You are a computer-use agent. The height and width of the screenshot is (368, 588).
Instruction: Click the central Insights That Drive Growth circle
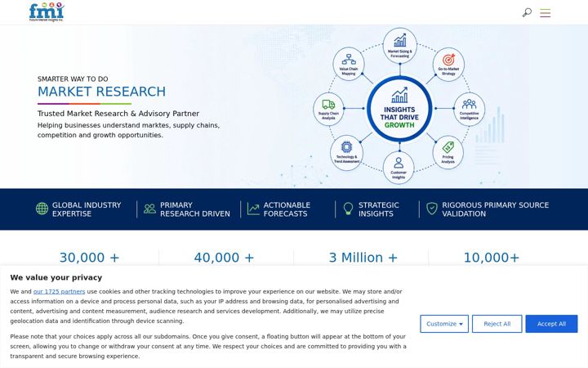pos(399,109)
